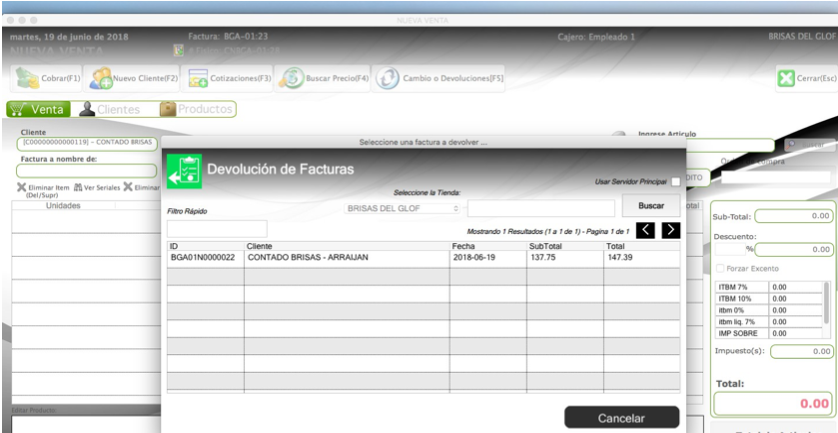The height and width of the screenshot is (433, 838).
Task: Switch to the Clientes tab
Action: (x=110, y=109)
